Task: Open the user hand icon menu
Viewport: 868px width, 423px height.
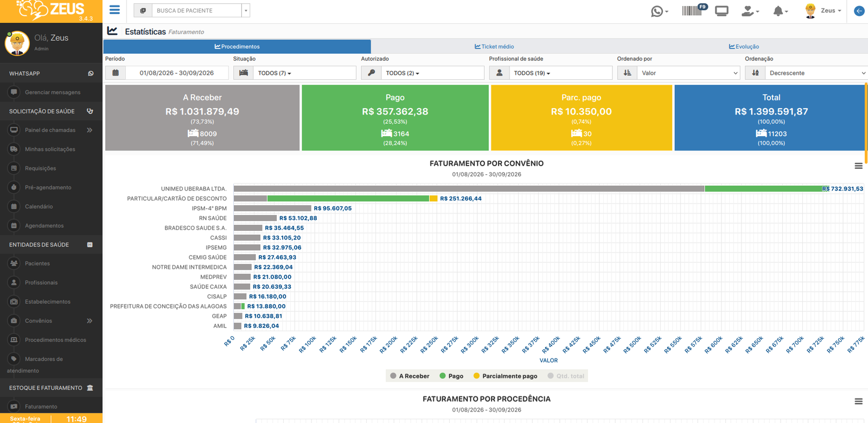Action: pos(750,11)
